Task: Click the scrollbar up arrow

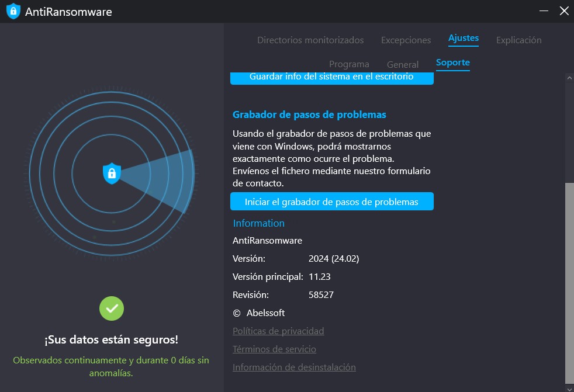Action: pos(568,77)
